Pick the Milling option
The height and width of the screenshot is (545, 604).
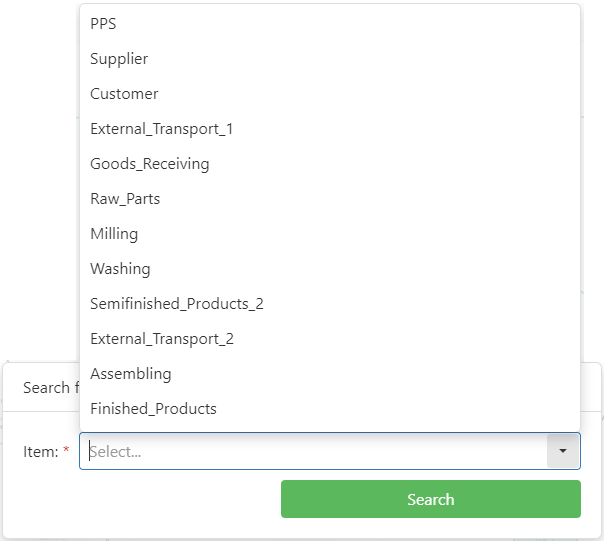tap(114, 234)
